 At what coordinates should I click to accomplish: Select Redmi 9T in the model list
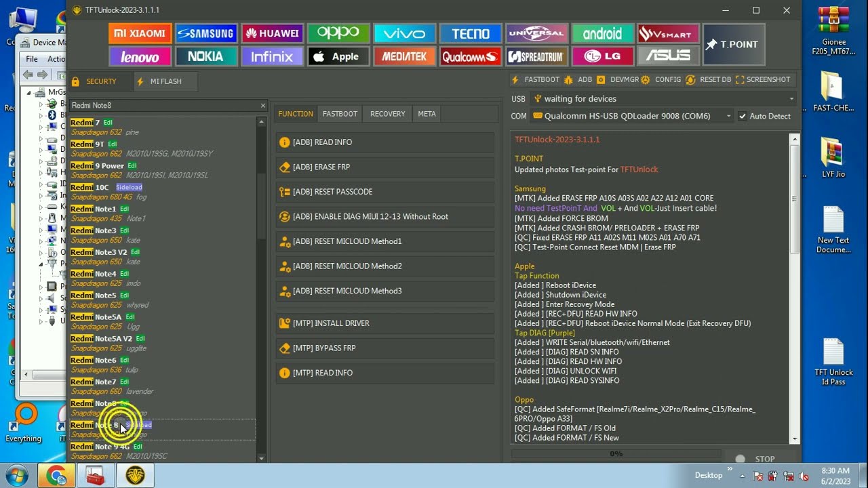[163, 148]
